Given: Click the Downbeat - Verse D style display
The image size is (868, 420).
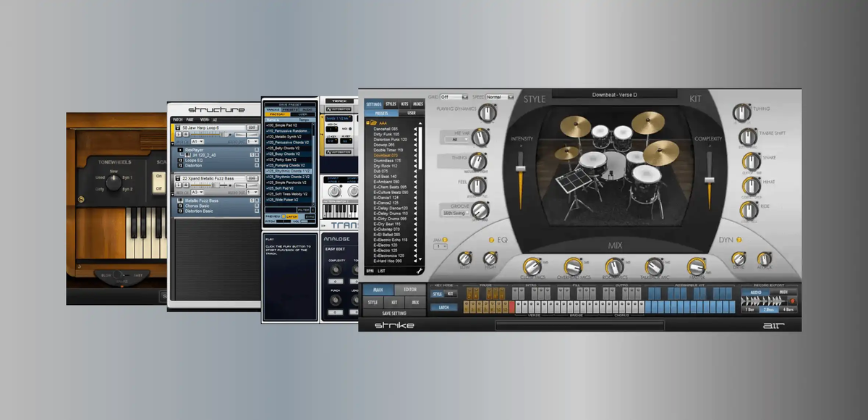Looking at the screenshot, I should (616, 95).
